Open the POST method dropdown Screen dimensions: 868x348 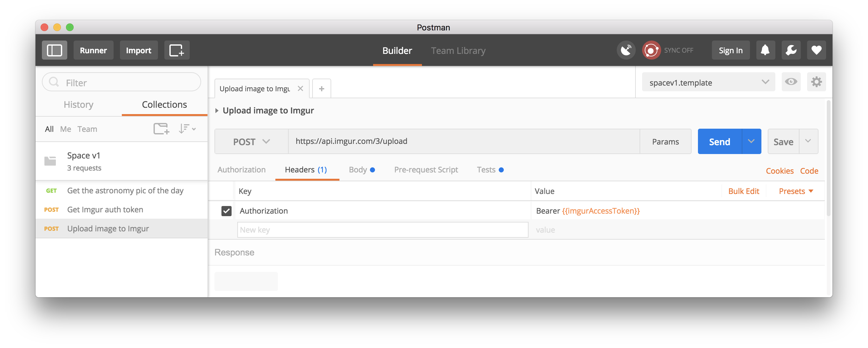point(251,142)
